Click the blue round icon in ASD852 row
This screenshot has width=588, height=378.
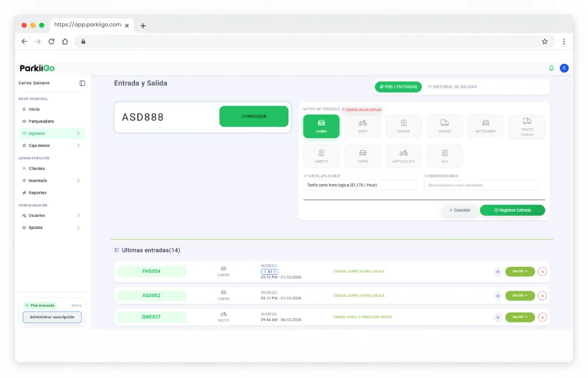498,295
